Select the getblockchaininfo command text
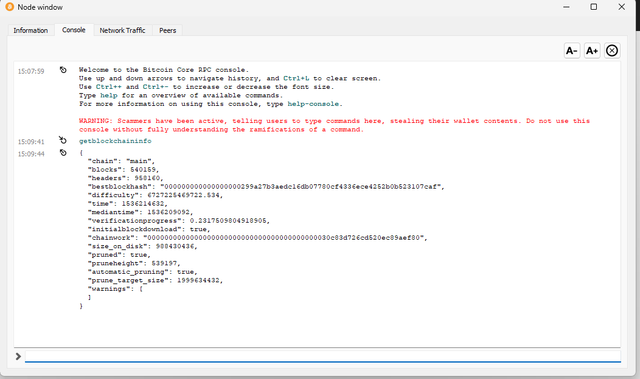 tap(115, 141)
